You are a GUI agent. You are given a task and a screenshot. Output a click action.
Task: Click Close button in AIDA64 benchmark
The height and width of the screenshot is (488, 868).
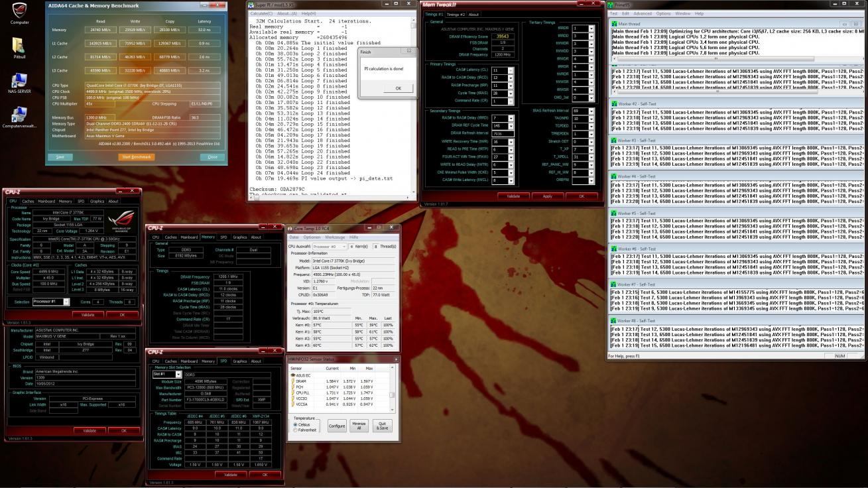click(x=212, y=157)
